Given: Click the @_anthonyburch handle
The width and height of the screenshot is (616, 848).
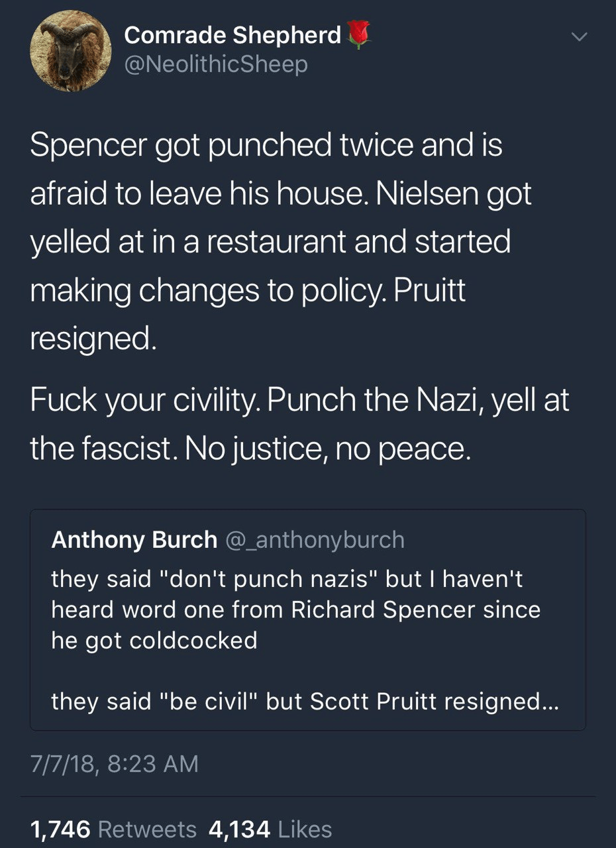Looking at the screenshot, I should click(315, 540).
